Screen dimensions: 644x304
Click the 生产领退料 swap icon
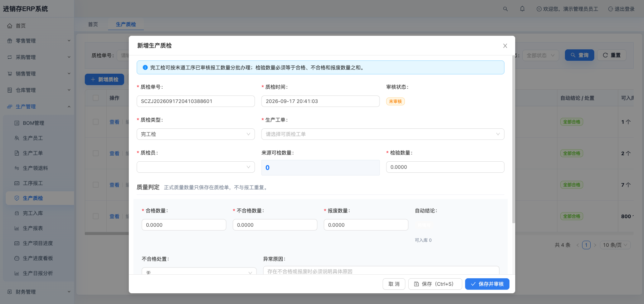point(17,168)
